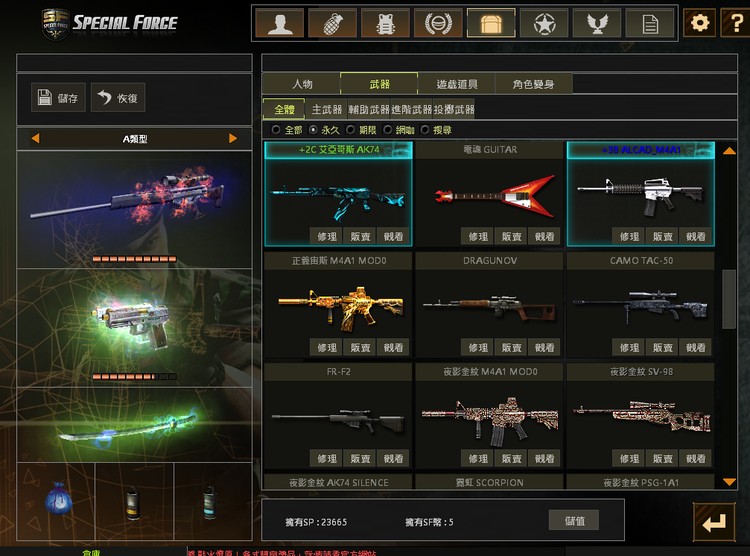Click 修理 on the AK74 card

point(327,236)
